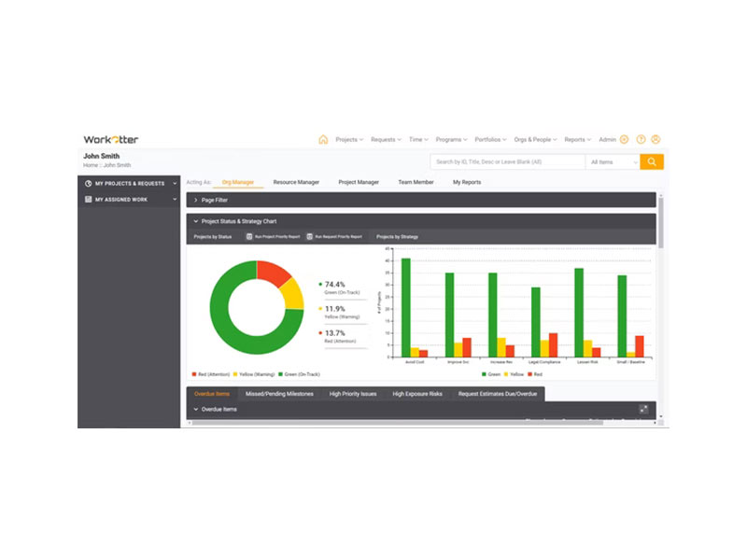This screenshot has height=560, width=747.
Task: Open the Projects menu
Action: click(349, 139)
